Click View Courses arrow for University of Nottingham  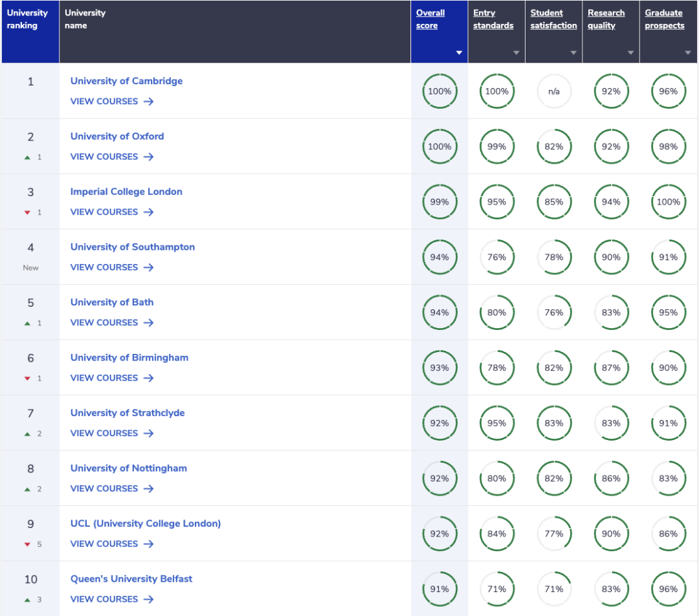tap(148, 489)
